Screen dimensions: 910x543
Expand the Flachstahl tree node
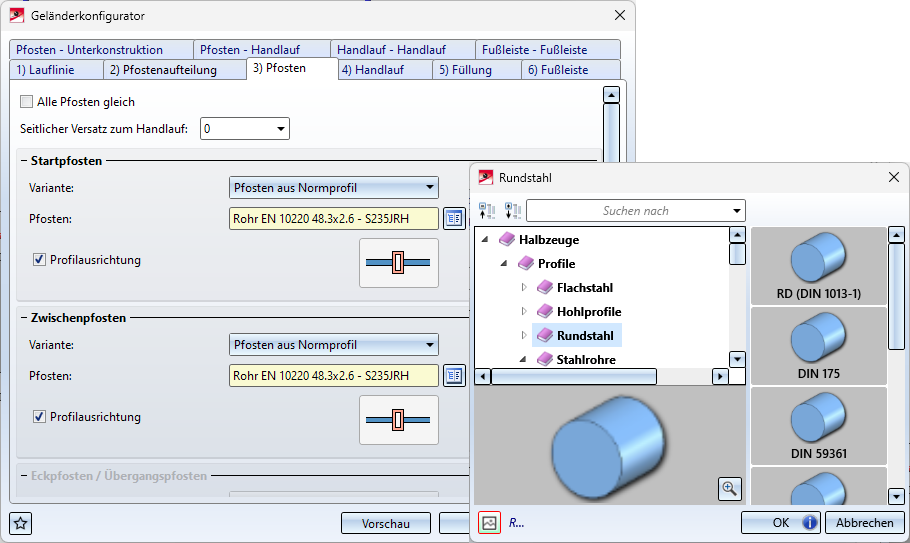tap(524, 287)
